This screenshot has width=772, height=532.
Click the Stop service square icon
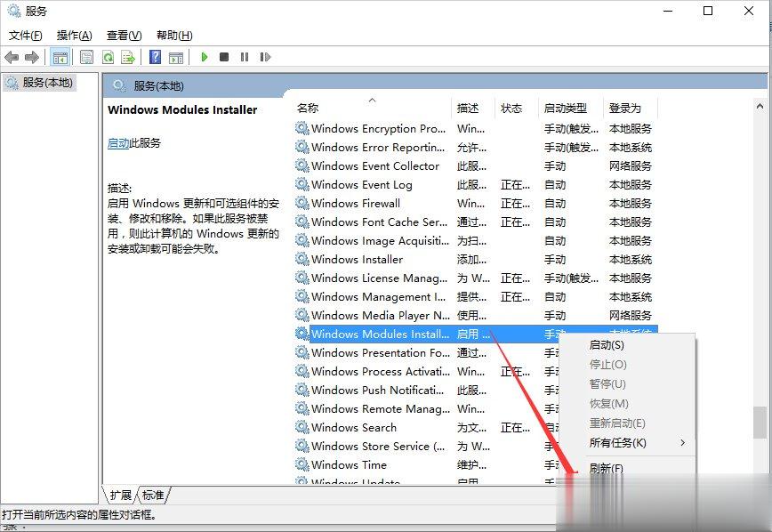[x=224, y=57]
